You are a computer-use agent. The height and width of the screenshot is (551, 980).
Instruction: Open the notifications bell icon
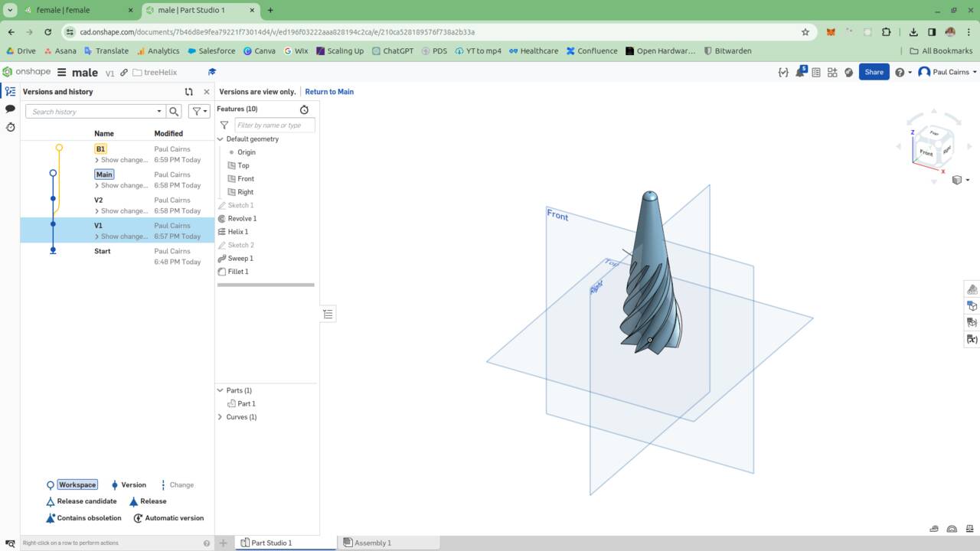pyautogui.click(x=800, y=72)
